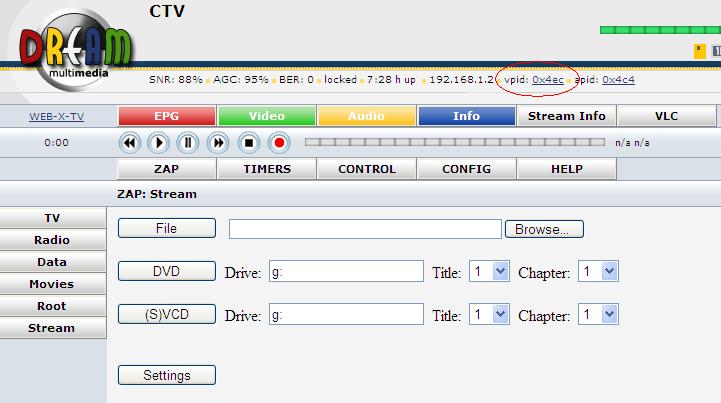Click the BER: 0 status text
This screenshot has height=403, width=721.
(x=296, y=80)
